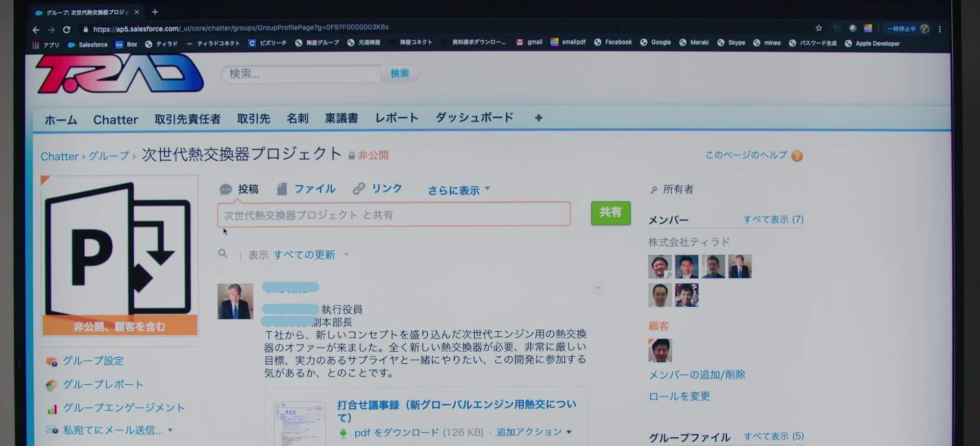Click the plus for all tabs
Image resolution: width=980 pixels, height=446 pixels.
pyautogui.click(x=538, y=118)
